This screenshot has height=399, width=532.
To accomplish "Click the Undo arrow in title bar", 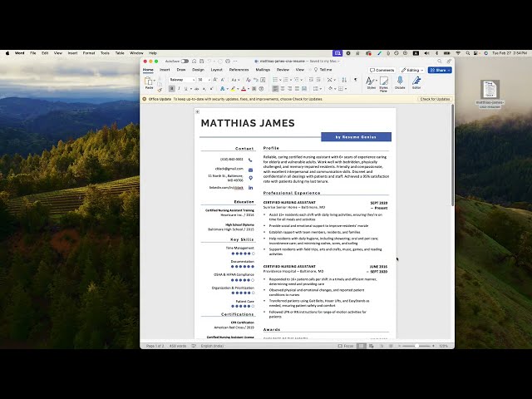I will point(209,61).
